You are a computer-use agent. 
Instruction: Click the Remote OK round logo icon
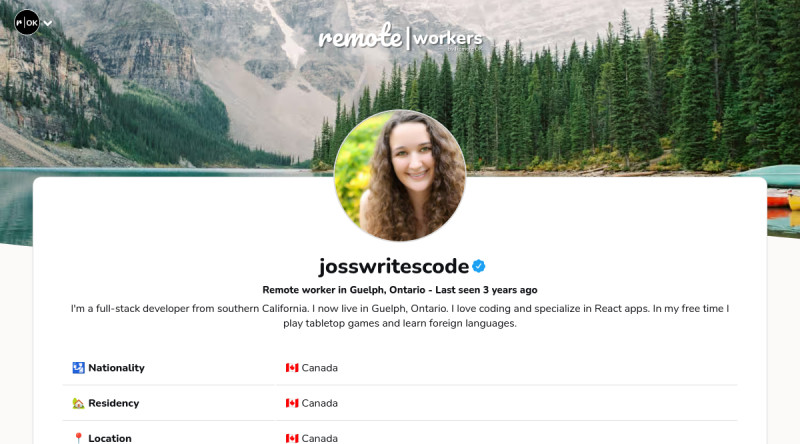point(27,22)
